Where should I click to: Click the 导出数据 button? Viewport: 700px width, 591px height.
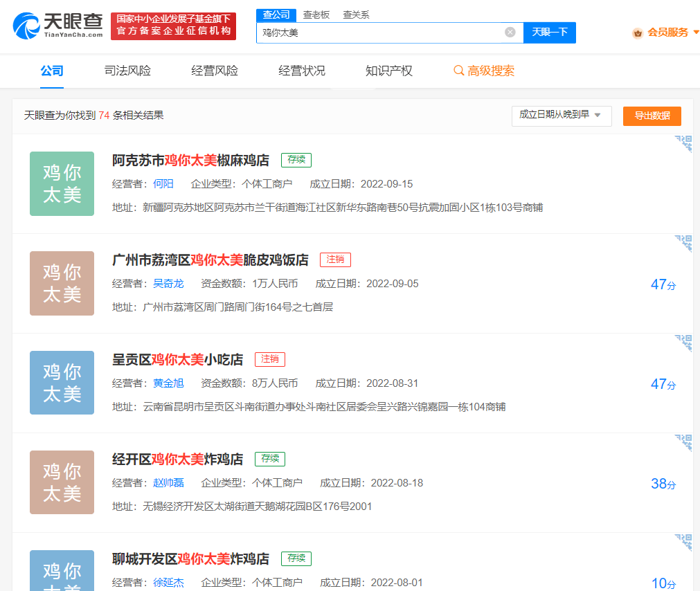[x=652, y=116]
